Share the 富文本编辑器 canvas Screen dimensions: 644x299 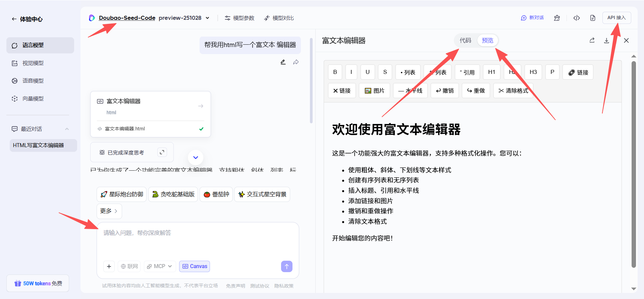pyautogui.click(x=592, y=41)
